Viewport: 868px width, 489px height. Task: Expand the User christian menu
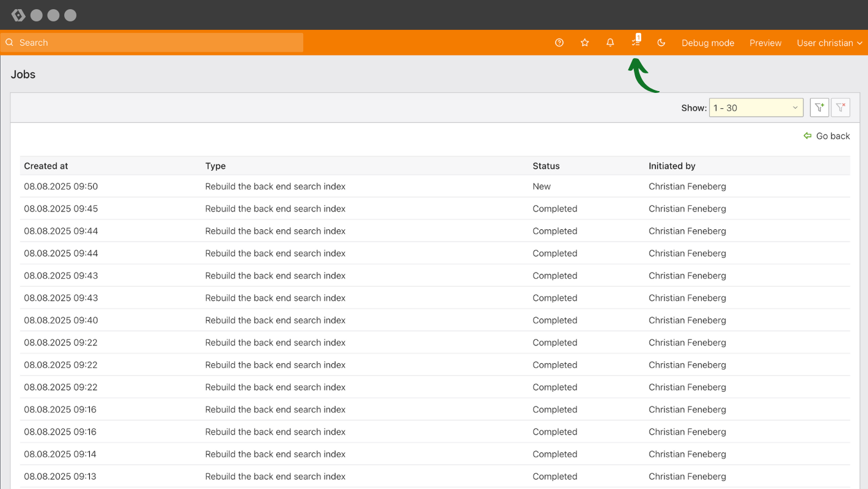(829, 43)
